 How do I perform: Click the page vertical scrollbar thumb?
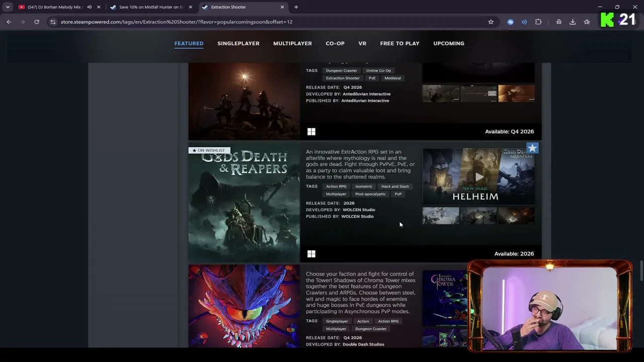tap(641, 271)
